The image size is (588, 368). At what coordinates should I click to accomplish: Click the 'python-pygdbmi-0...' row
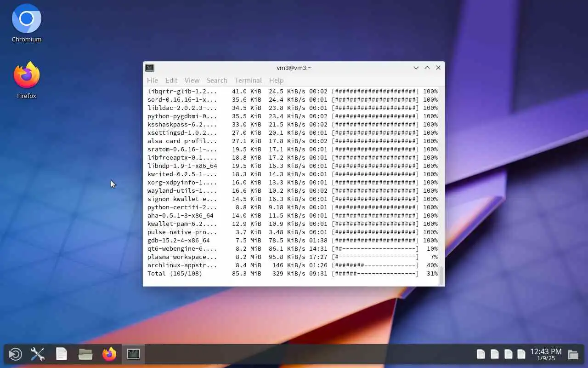pyautogui.click(x=293, y=116)
